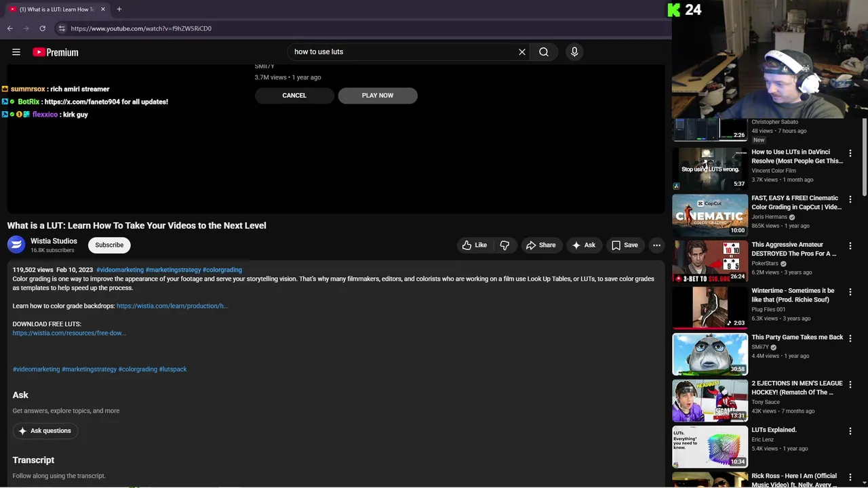Click the browser address bar URL
The height and width of the screenshot is (488, 868).
(x=141, y=28)
